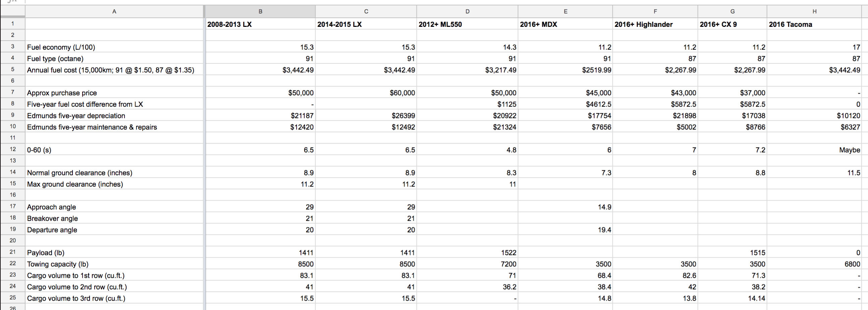This screenshot has width=868, height=310.
Task: Click the "1522" ML550 payload cell
Action: pyautogui.click(x=467, y=252)
